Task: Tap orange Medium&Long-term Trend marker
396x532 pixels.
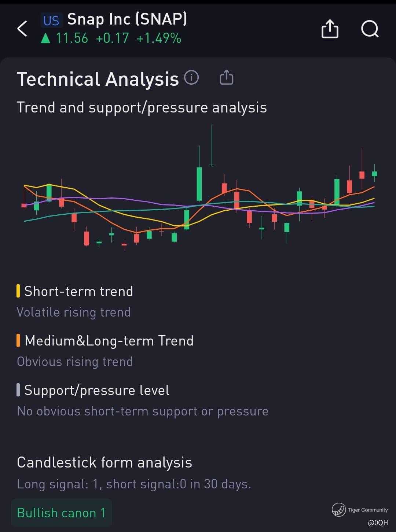Action: coord(18,340)
